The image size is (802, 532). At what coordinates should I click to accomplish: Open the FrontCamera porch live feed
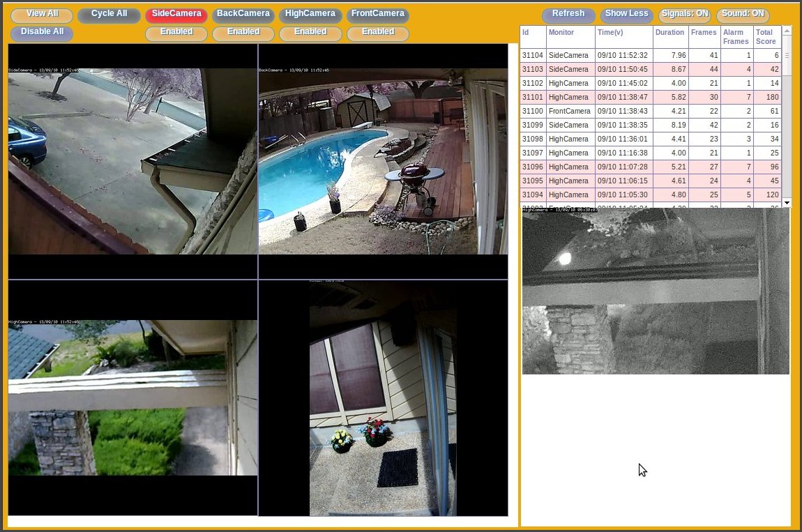pos(383,398)
